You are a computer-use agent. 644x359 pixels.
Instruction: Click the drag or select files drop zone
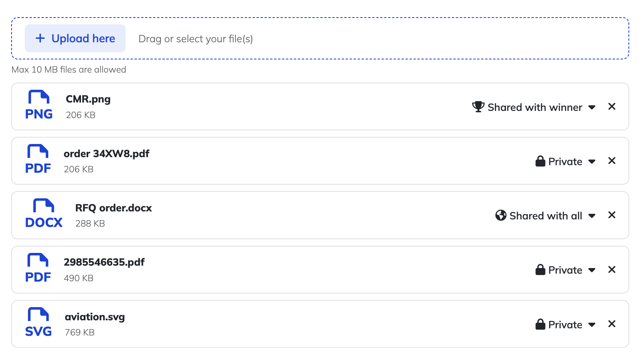point(359,39)
